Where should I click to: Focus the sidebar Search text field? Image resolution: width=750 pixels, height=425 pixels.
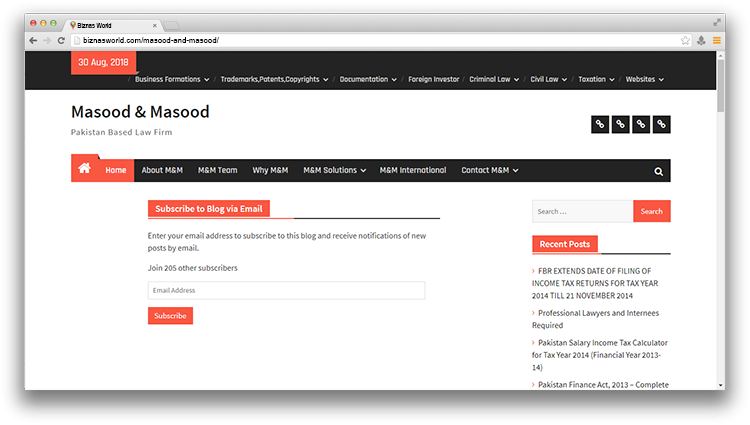582,211
